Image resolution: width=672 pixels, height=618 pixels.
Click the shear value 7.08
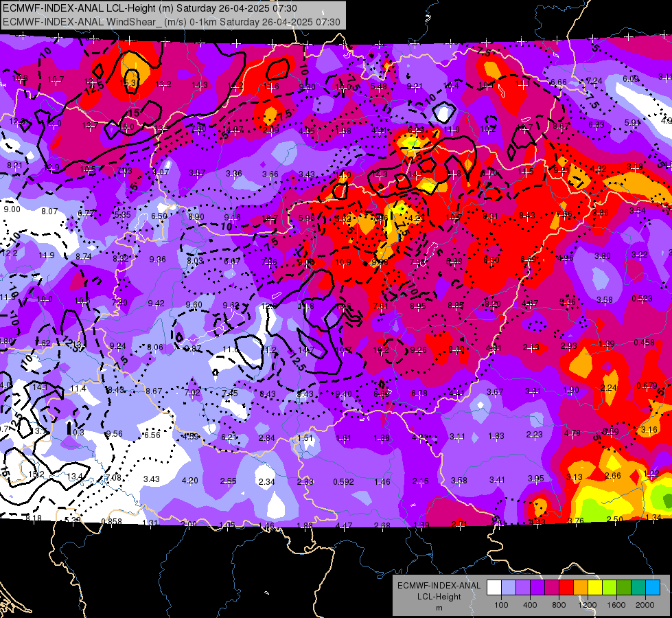pos(113,477)
